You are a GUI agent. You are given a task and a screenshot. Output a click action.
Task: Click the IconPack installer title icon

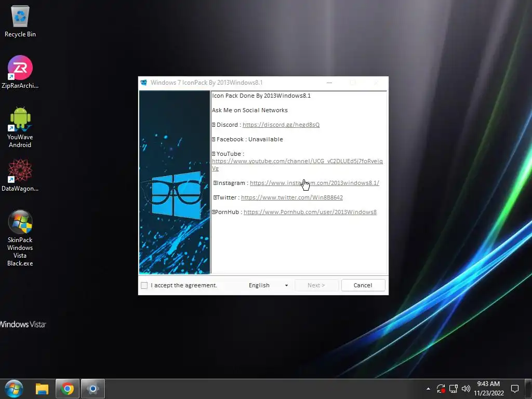(x=144, y=83)
